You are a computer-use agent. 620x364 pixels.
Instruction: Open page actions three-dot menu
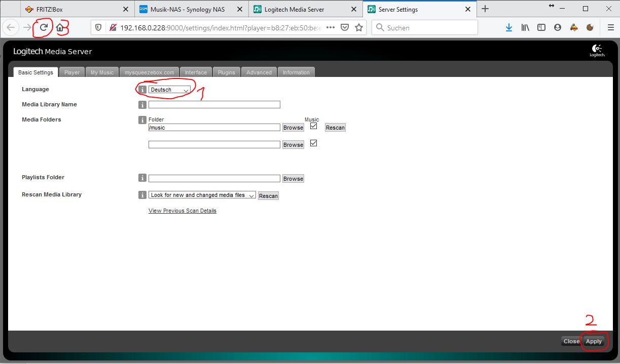pyautogui.click(x=331, y=28)
